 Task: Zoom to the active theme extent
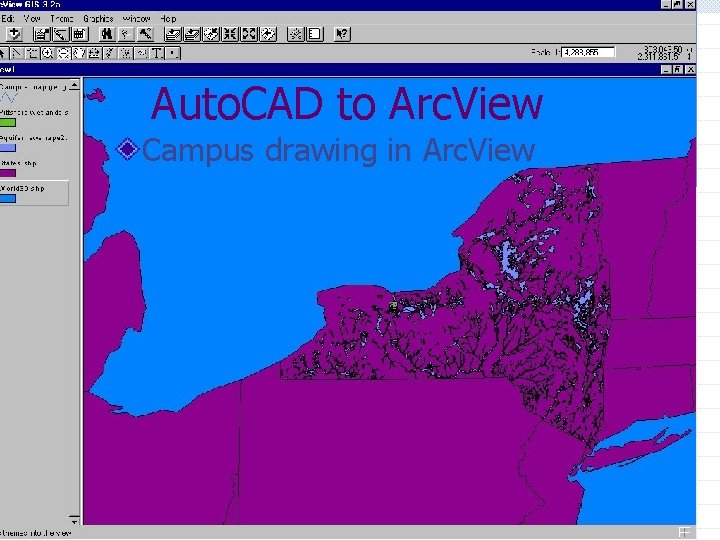(192, 34)
